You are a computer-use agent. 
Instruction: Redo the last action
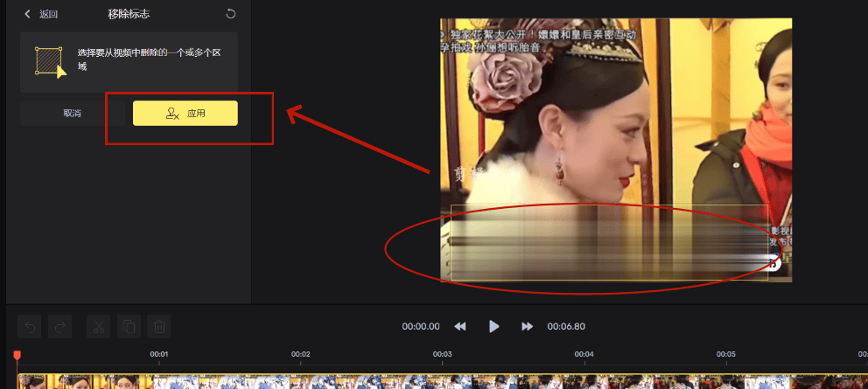pyautogui.click(x=59, y=327)
